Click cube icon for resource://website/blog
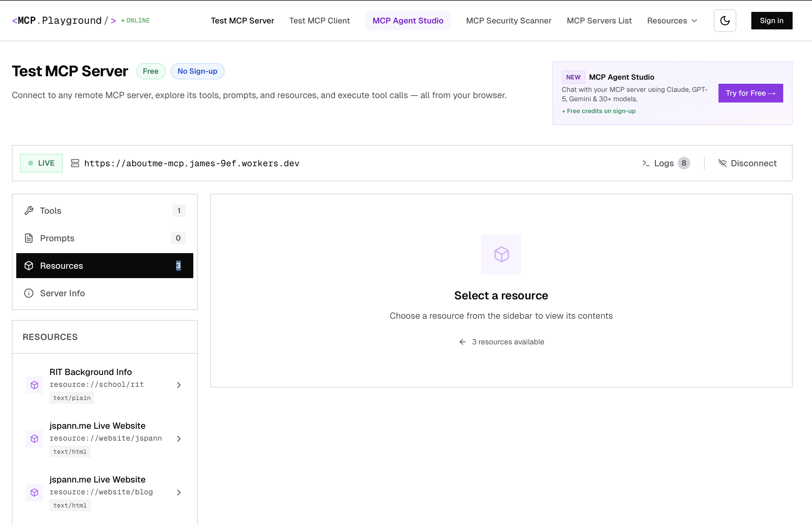The image size is (812, 525). (x=34, y=492)
